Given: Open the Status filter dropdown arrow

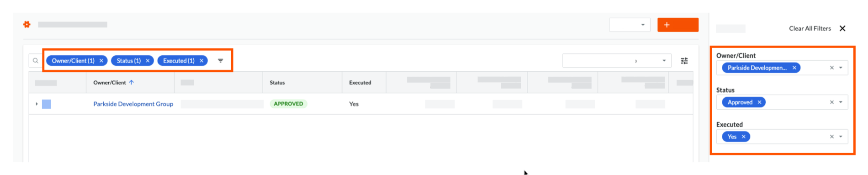Looking at the screenshot, I should coord(841,102).
